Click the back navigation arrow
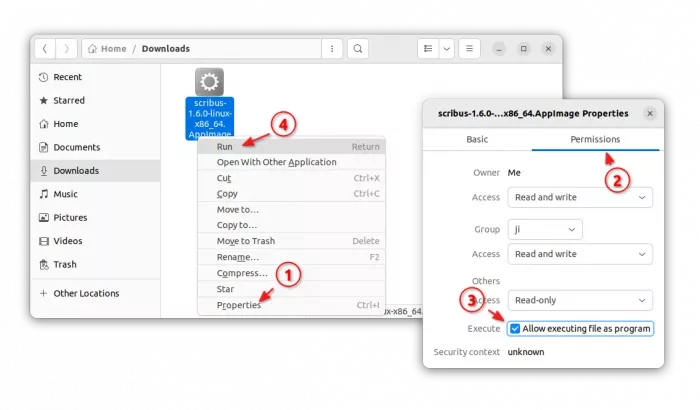This screenshot has width=700, height=410. (45, 48)
